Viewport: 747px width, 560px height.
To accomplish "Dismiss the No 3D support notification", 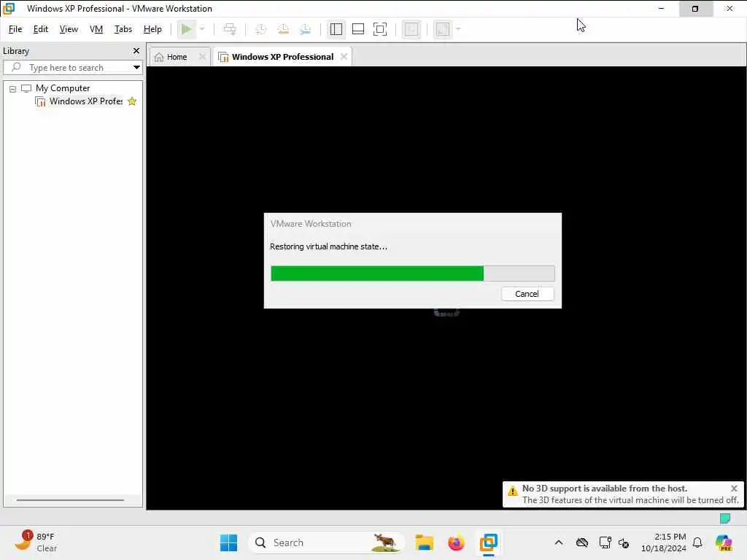I will pos(734,489).
